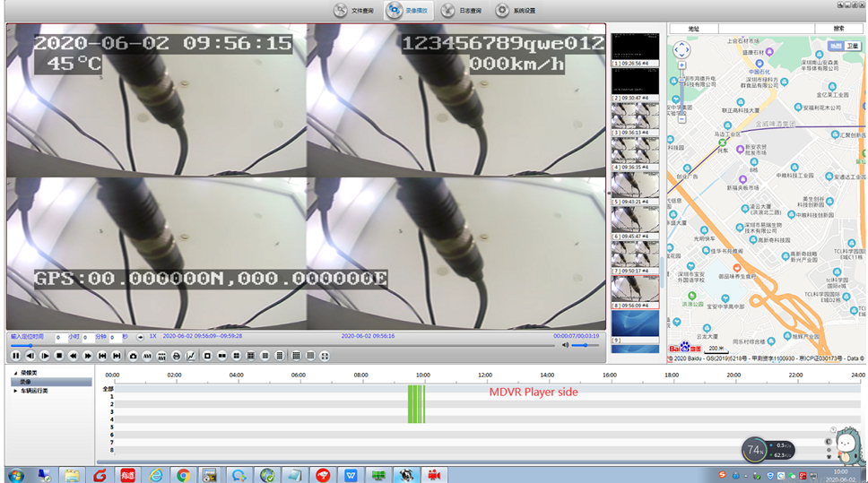868x483 pixels.
Task: Open the 录像回放 tab
Action: point(409,11)
